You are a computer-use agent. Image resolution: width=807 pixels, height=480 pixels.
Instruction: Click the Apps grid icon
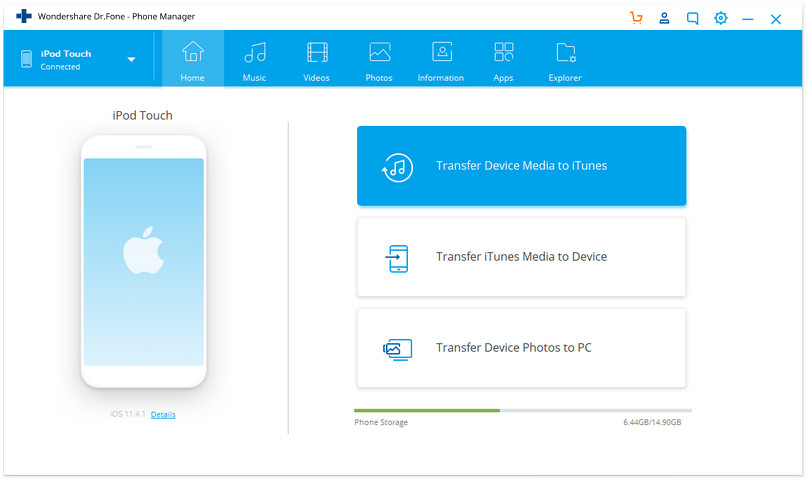tap(503, 51)
